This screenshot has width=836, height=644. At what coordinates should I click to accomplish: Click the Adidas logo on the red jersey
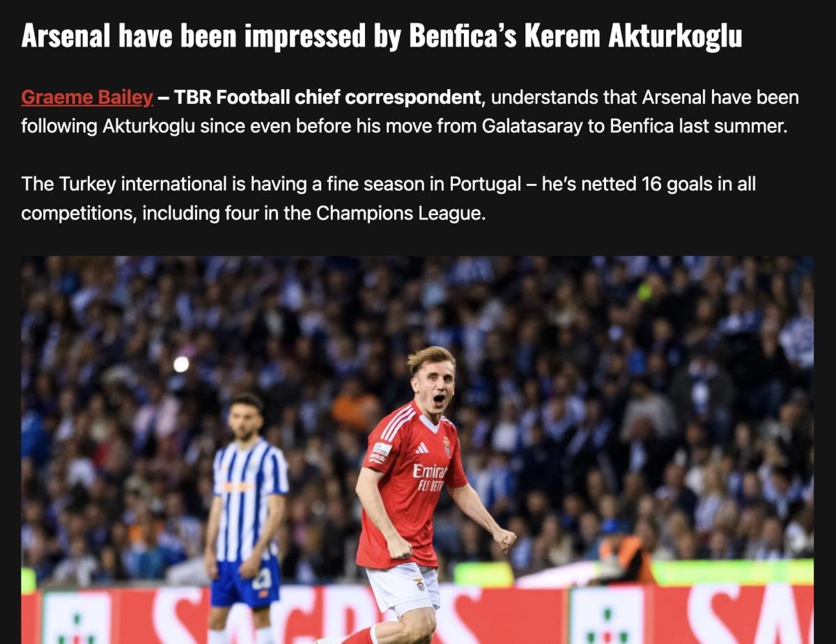coord(422,448)
